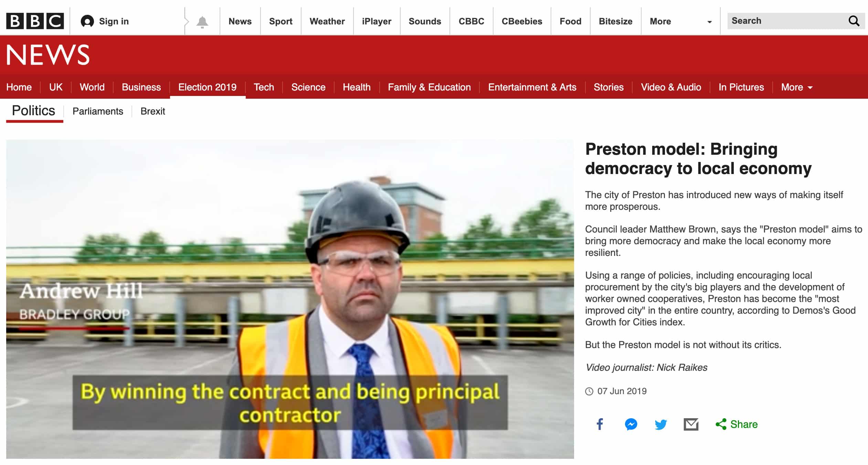Go to iPlayer from top bar

[x=377, y=21]
